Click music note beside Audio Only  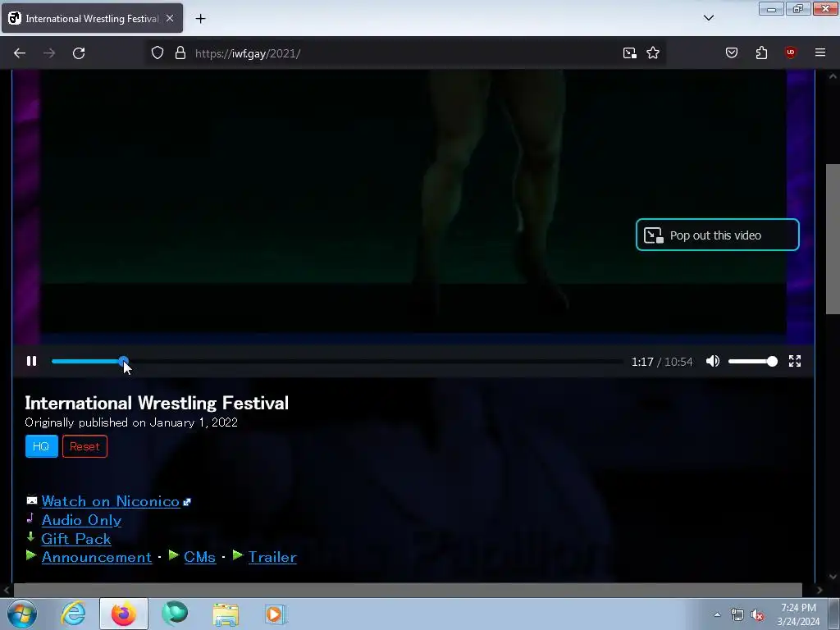tap(30, 518)
